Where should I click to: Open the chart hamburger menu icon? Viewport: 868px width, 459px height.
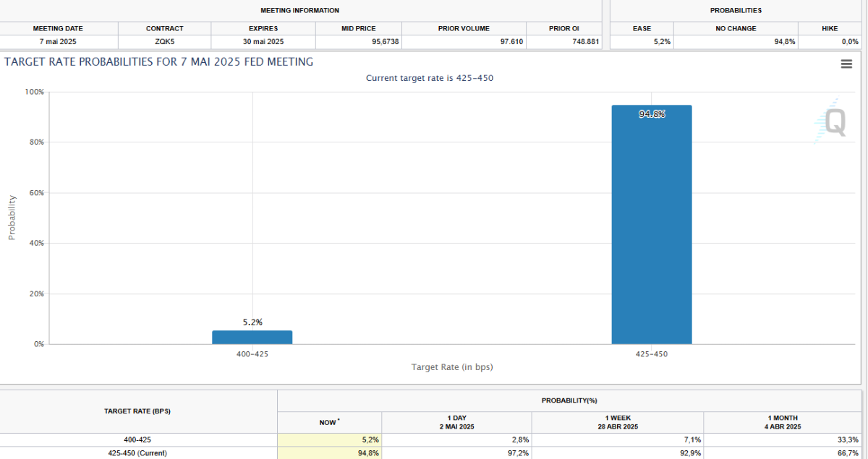[x=846, y=64]
